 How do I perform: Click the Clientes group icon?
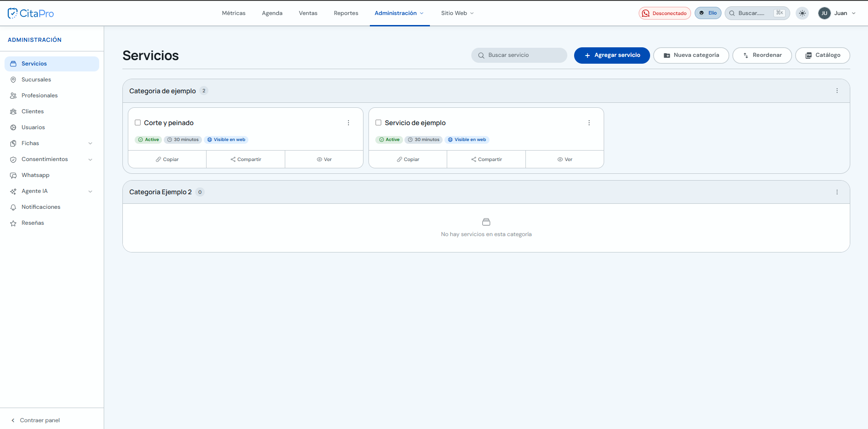(13, 111)
